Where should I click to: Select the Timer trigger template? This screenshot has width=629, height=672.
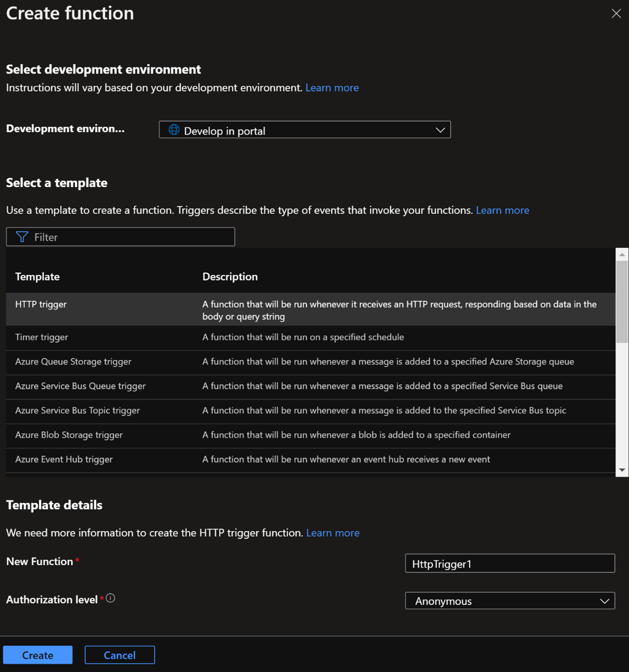pos(311,338)
